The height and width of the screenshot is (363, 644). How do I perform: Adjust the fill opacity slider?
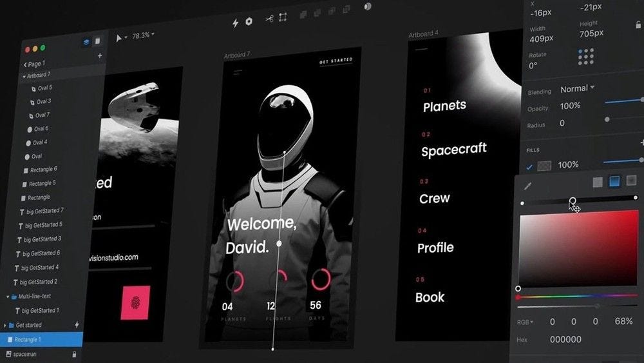click(x=623, y=162)
